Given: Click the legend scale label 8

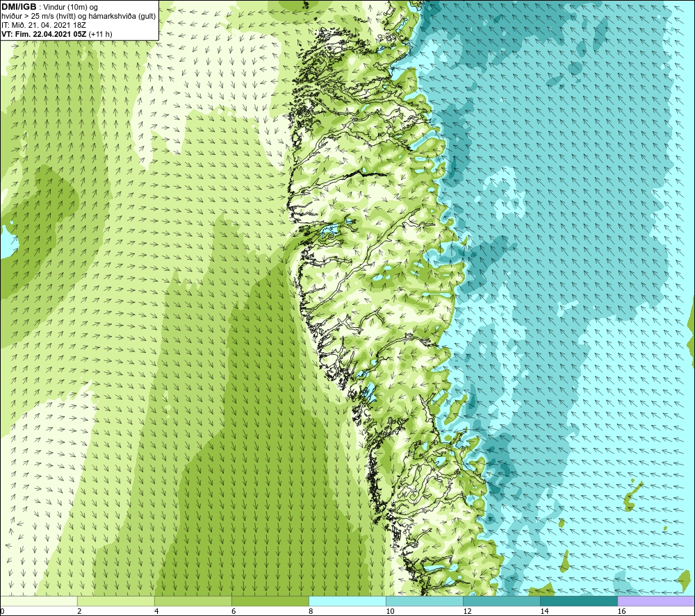Looking at the screenshot, I should pos(311,612).
